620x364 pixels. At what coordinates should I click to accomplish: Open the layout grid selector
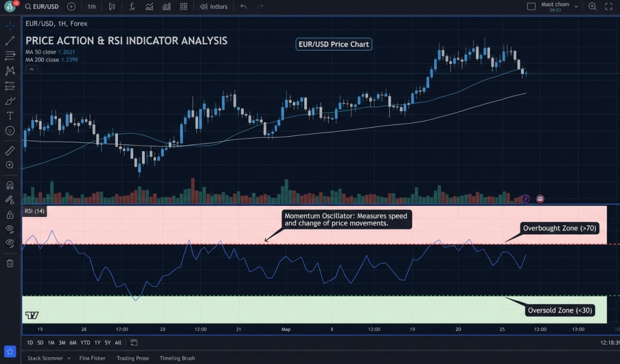[x=183, y=7]
